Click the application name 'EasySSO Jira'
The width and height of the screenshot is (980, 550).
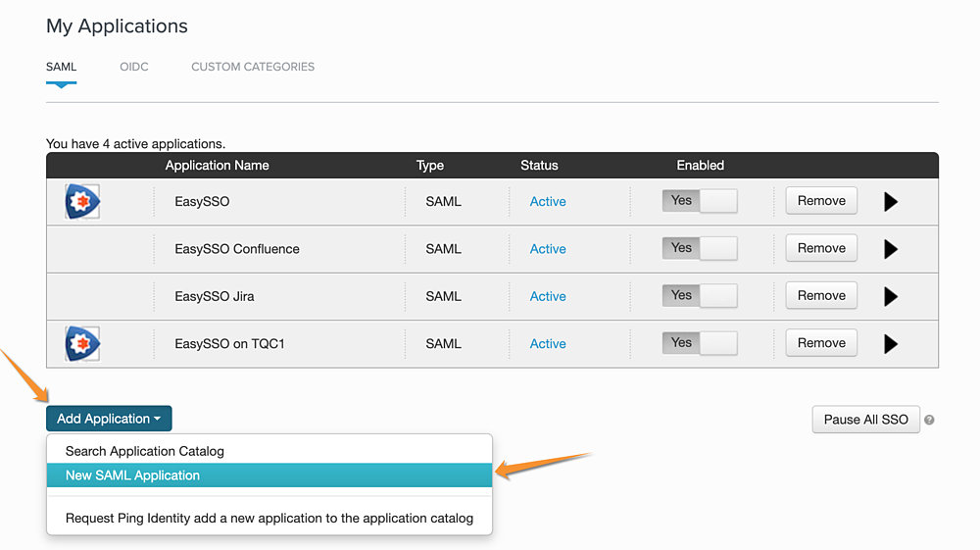click(x=215, y=296)
